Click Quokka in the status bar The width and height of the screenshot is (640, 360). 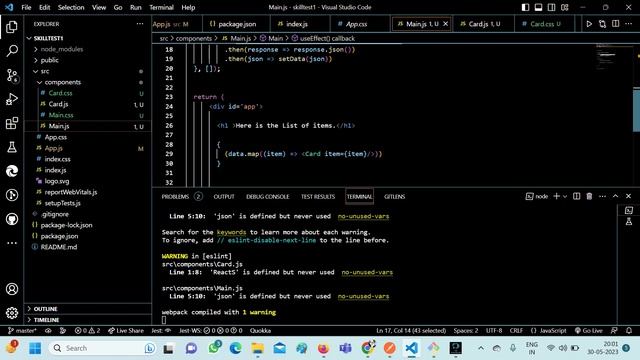tap(260, 331)
